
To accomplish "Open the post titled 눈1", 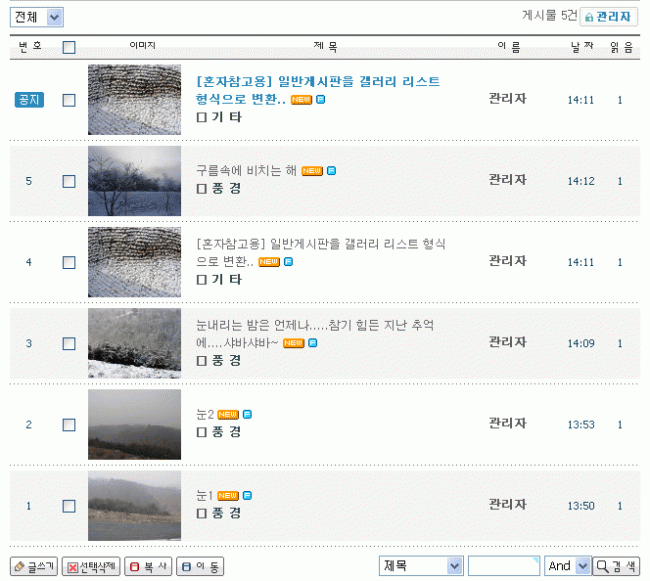I will coord(204,495).
